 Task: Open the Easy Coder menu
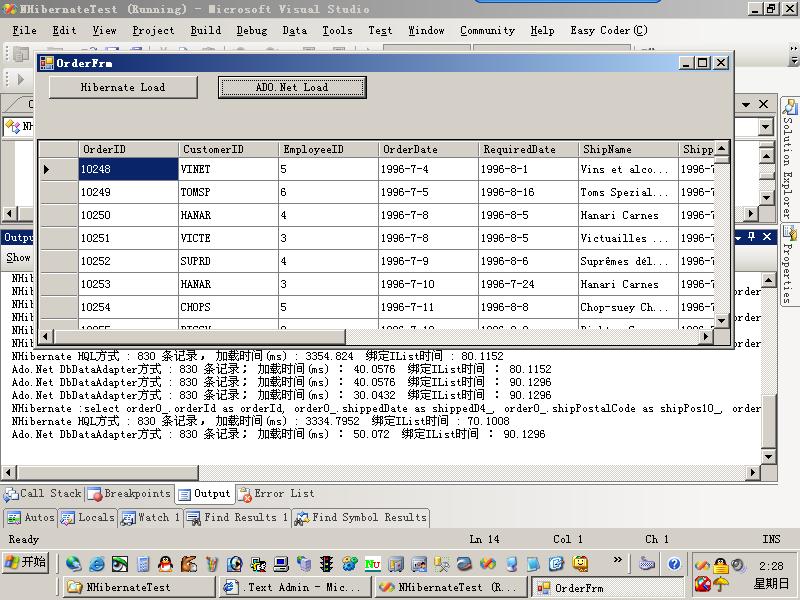[609, 31]
